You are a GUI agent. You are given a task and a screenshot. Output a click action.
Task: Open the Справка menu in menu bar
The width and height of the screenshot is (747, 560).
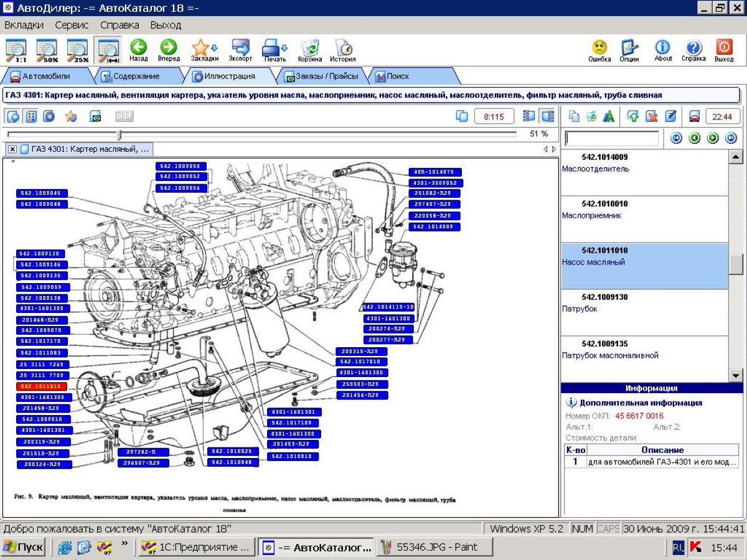120,25
